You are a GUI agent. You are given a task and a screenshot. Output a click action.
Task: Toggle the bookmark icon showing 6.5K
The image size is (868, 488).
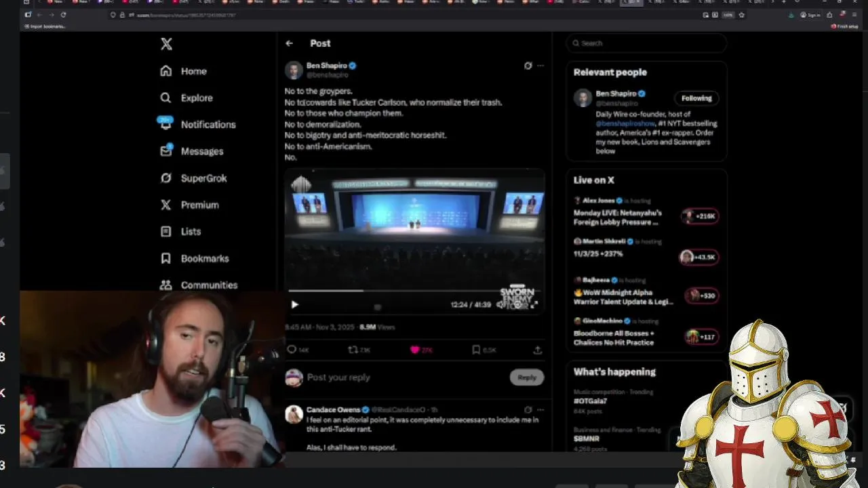[476, 350]
